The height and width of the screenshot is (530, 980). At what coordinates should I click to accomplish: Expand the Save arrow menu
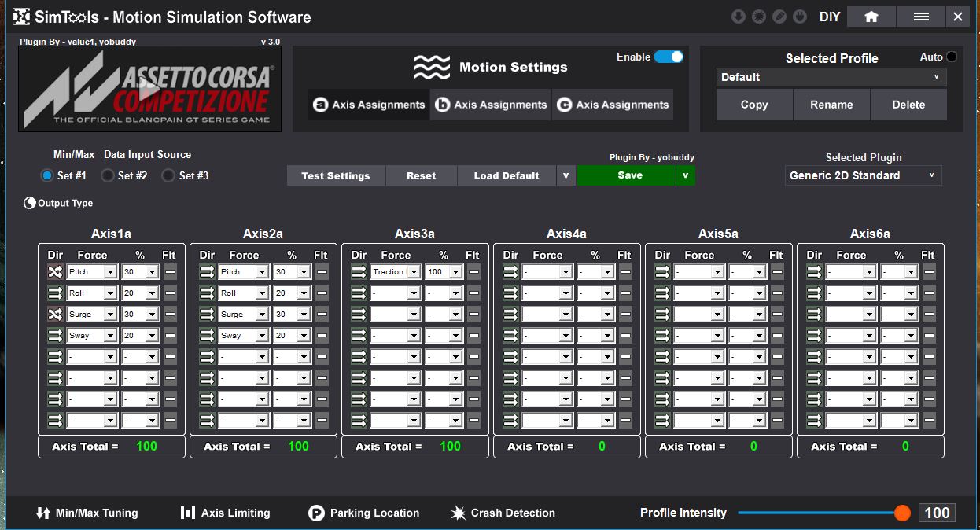[x=685, y=175]
